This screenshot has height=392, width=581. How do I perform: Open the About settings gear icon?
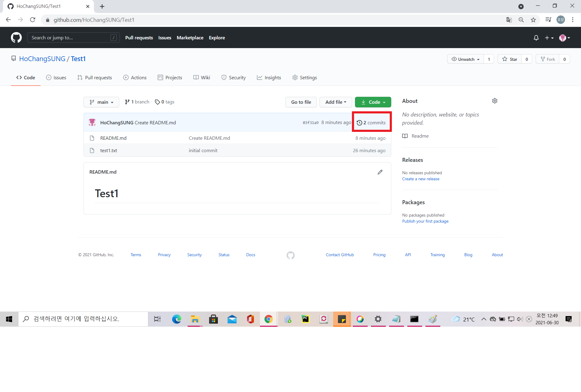pyautogui.click(x=495, y=101)
